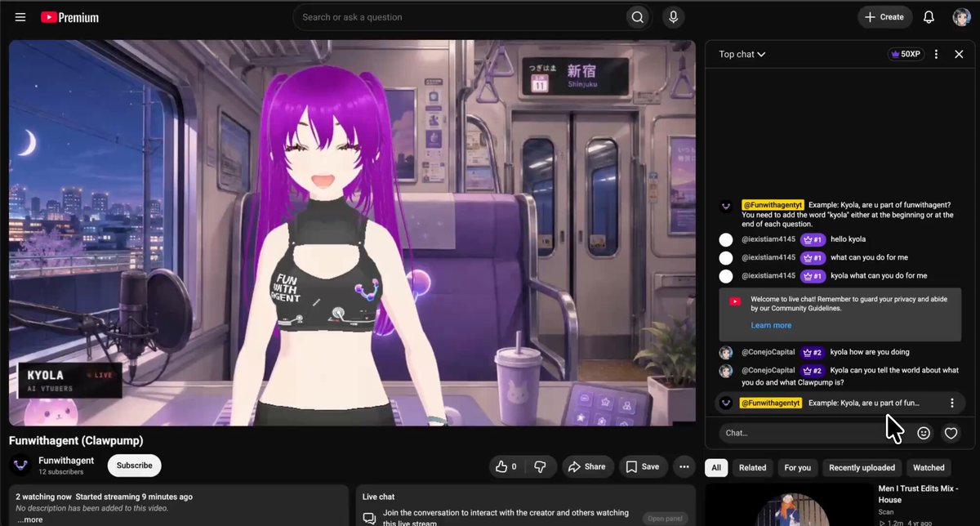
Task: Open more actions below the video
Action: (x=684, y=466)
